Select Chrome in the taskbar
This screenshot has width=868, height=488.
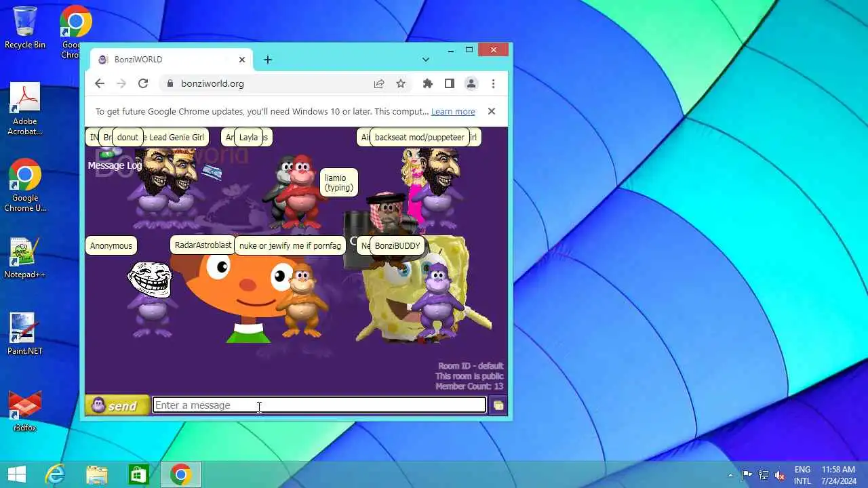(180, 474)
